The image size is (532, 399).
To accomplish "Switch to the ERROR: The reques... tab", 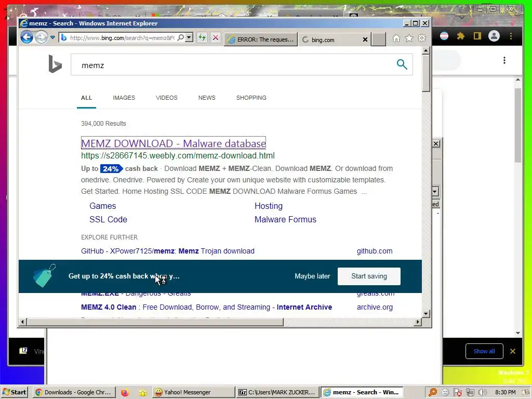I will (261, 39).
